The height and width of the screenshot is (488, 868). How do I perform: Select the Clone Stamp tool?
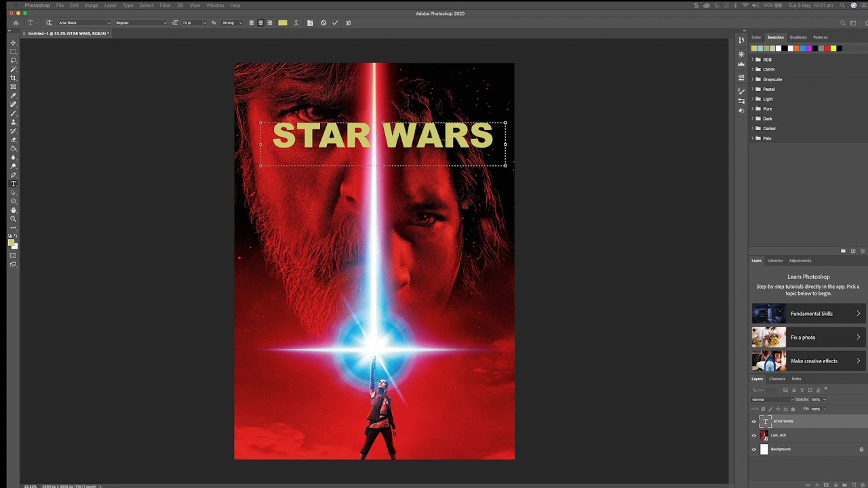coord(13,122)
